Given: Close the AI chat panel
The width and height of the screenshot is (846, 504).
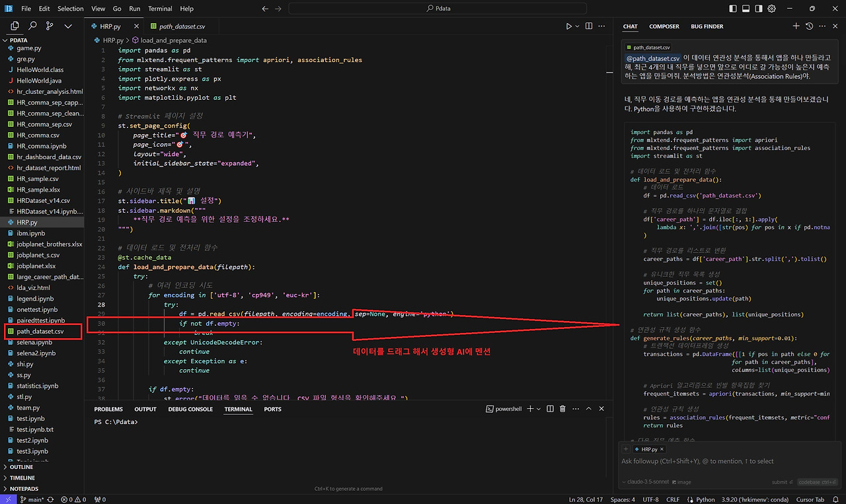Looking at the screenshot, I should click(x=836, y=26).
